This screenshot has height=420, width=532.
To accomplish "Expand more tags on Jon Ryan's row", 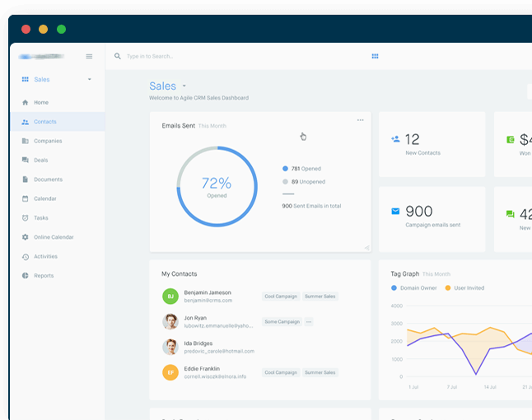I will point(309,322).
